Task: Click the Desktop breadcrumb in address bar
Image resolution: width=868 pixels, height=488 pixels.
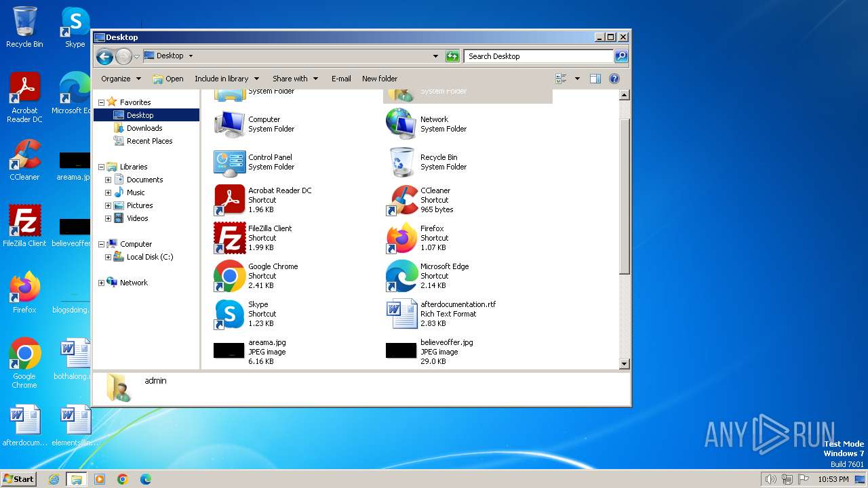Action: coord(170,56)
